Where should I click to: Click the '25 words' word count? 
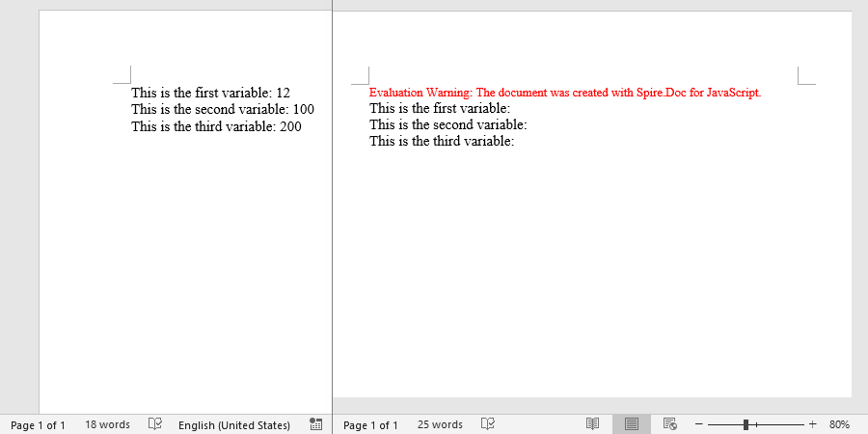[x=440, y=424]
